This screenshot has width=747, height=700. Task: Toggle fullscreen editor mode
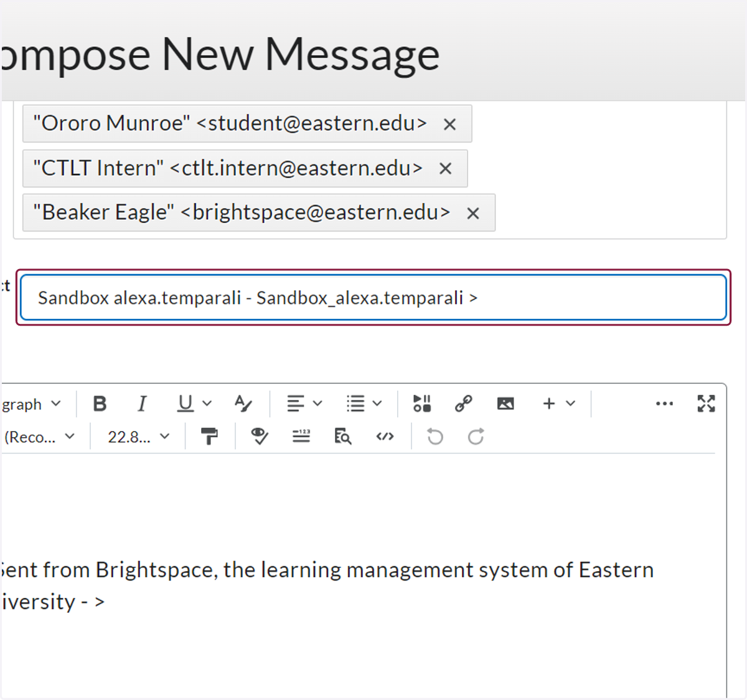pos(706,404)
